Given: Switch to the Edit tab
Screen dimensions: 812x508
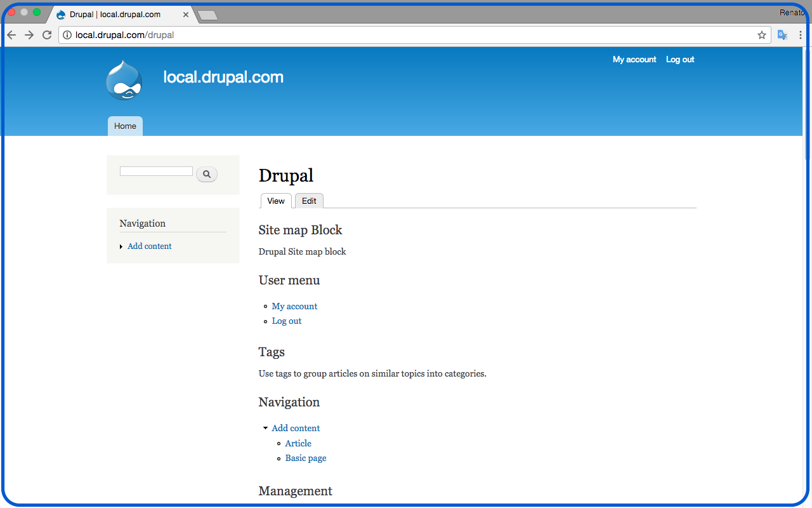Looking at the screenshot, I should point(309,201).
